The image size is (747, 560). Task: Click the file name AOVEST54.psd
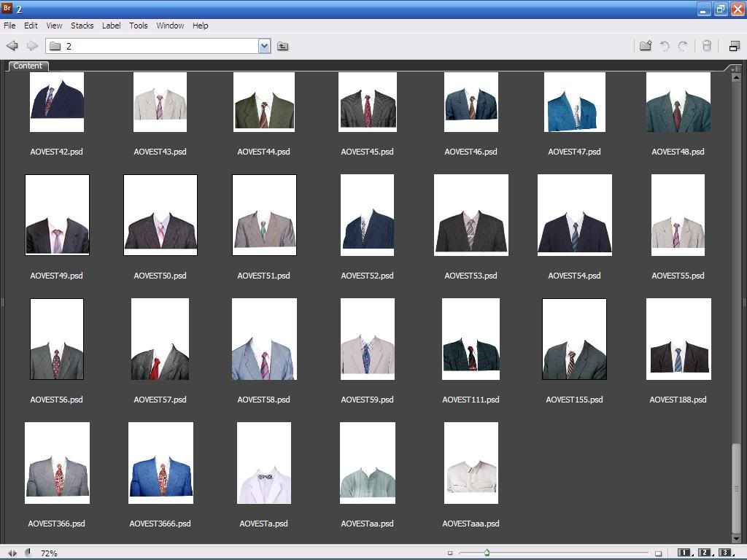pyautogui.click(x=575, y=276)
